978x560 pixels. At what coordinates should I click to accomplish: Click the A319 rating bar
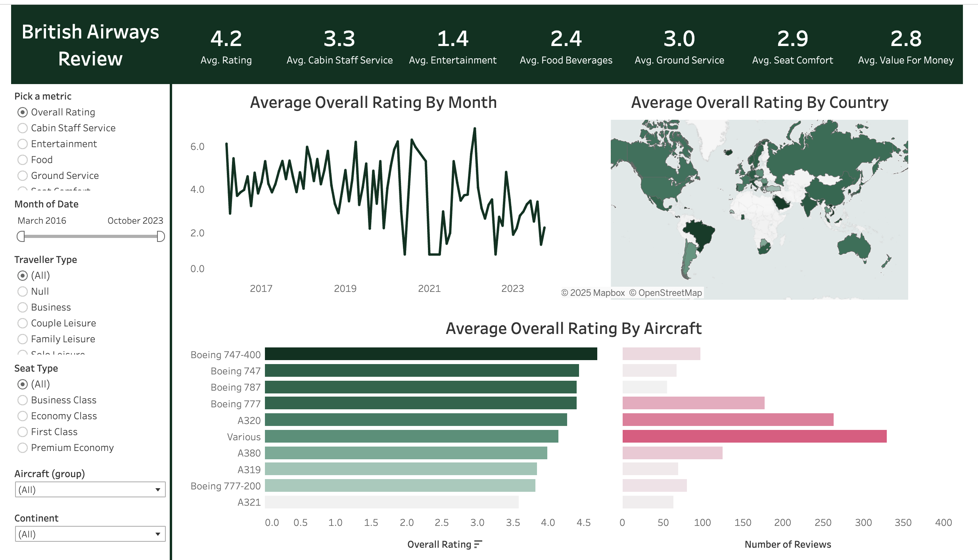[401, 469]
